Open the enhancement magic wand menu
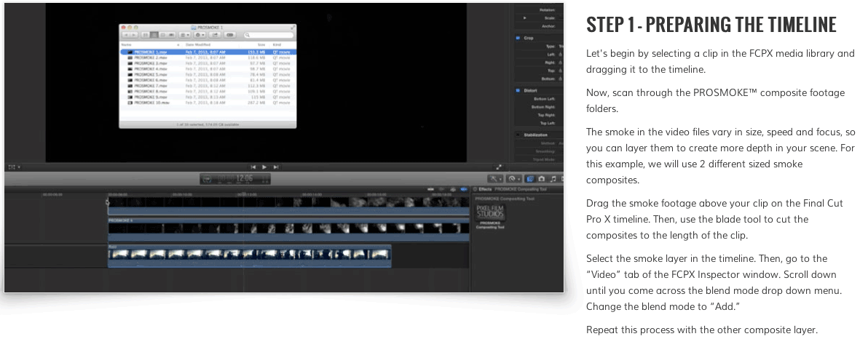 (x=495, y=179)
